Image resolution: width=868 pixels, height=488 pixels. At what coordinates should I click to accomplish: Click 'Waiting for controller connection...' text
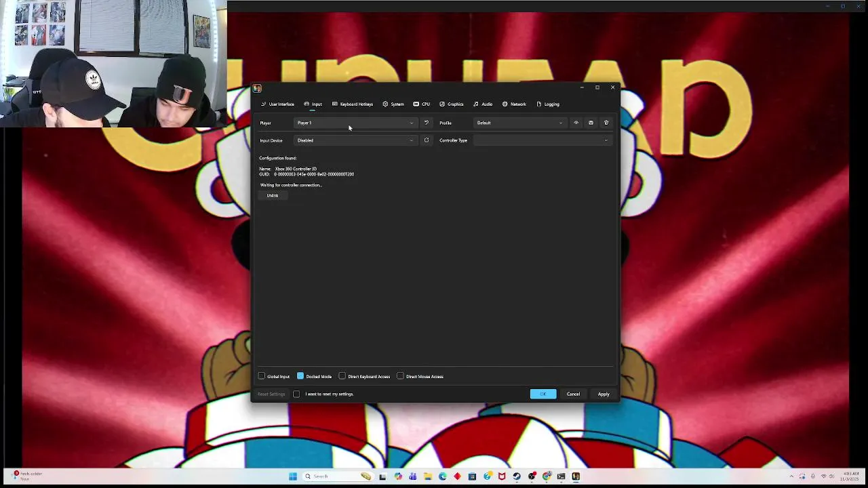point(291,185)
